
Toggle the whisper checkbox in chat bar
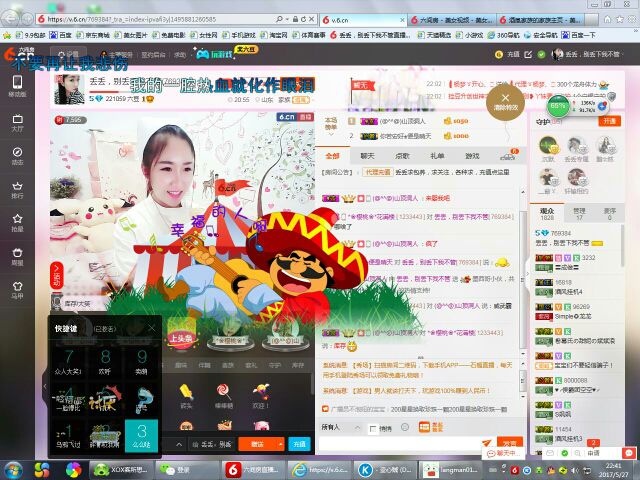pos(372,429)
